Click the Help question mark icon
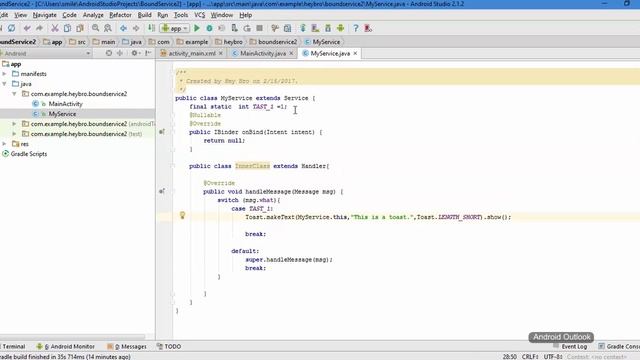Image resolution: width=640 pixels, height=360 pixels. pyautogui.click(x=356, y=28)
